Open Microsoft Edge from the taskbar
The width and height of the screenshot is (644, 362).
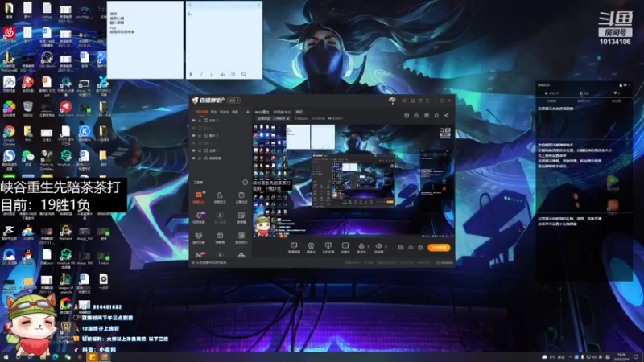click(55, 357)
